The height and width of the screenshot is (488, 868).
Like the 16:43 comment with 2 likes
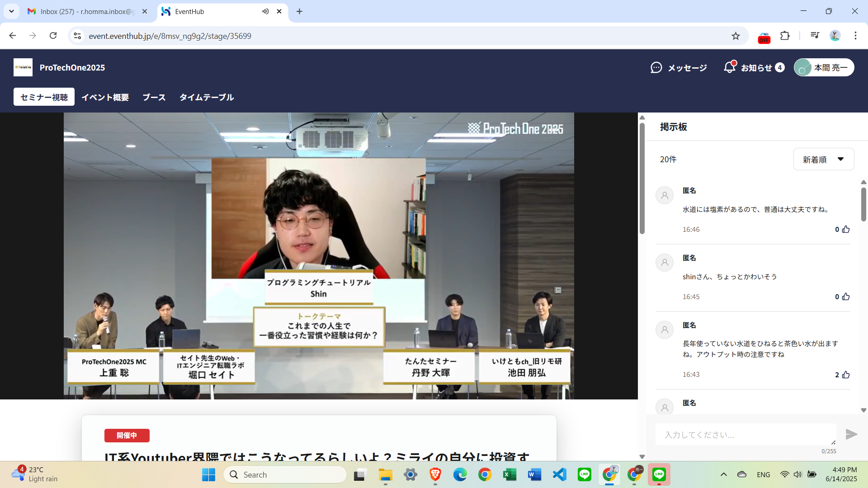pyautogui.click(x=846, y=375)
